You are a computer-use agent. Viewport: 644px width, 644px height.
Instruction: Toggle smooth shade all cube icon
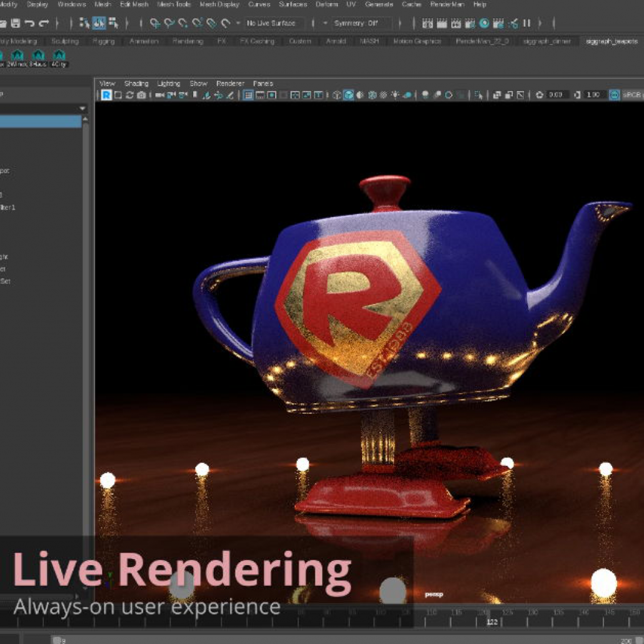click(348, 95)
